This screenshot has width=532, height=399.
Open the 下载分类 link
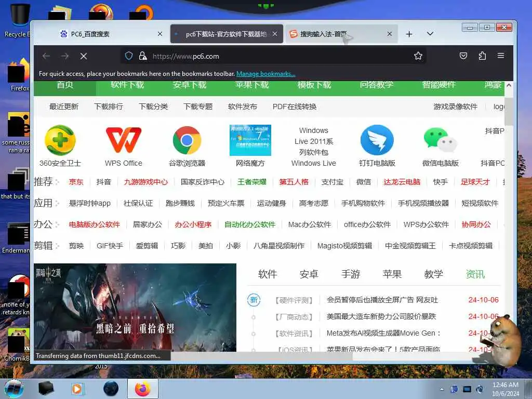coord(153,107)
